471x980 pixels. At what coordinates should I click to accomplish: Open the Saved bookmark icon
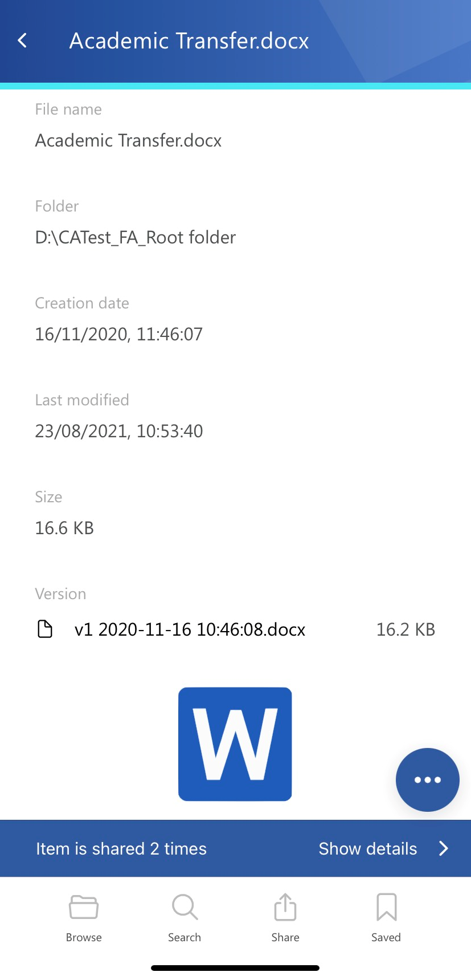386,906
